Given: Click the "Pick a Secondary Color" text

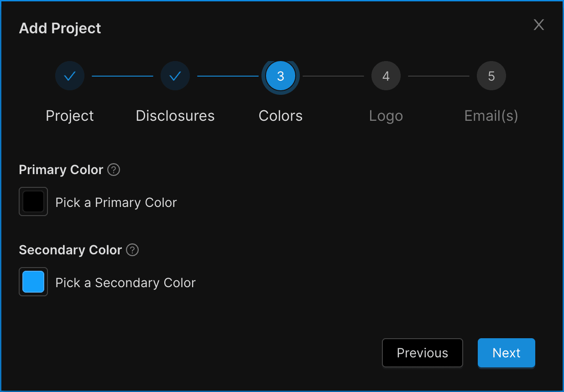Looking at the screenshot, I should tap(125, 283).
